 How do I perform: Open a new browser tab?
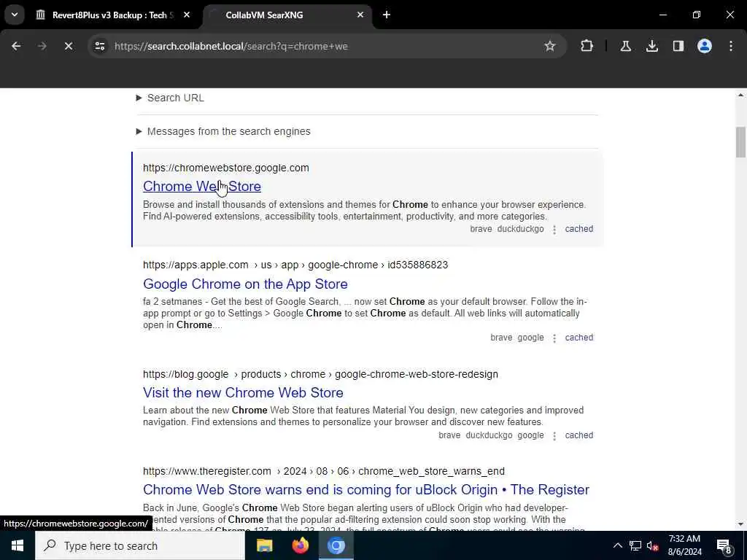(387, 15)
